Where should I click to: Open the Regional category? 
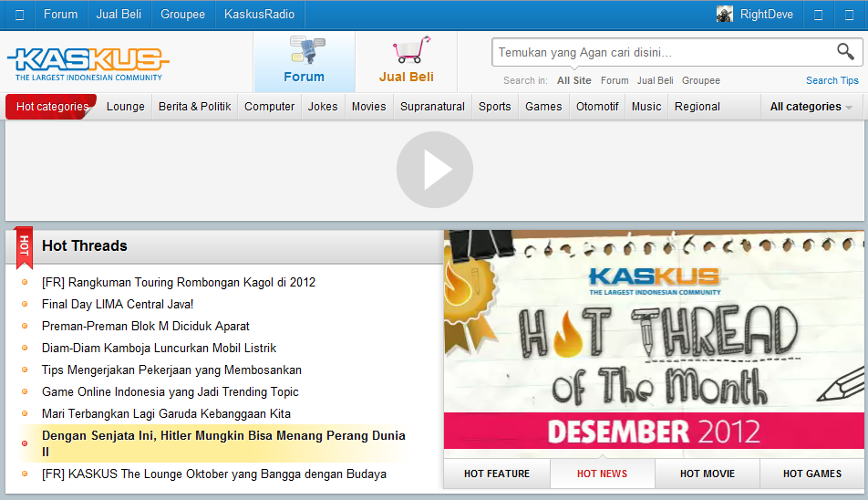[697, 107]
